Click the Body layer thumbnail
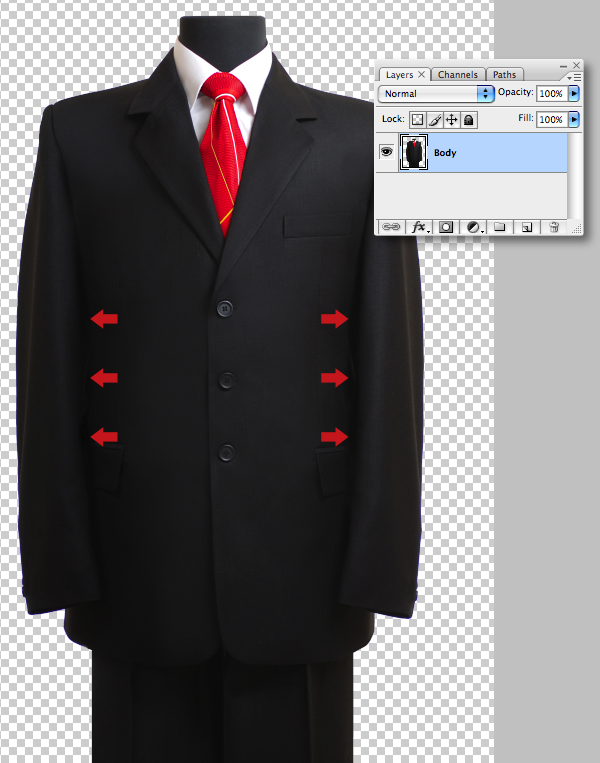The height and width of the screenshot is (763, 600). pyautogui.click(x=414, y=152)
